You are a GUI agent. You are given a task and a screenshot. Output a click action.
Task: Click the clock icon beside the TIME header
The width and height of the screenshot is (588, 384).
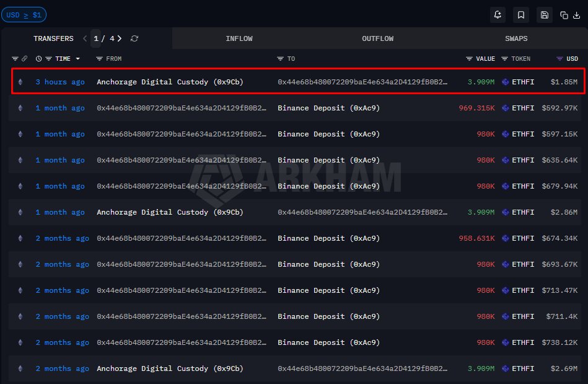(x=39, y=59)
